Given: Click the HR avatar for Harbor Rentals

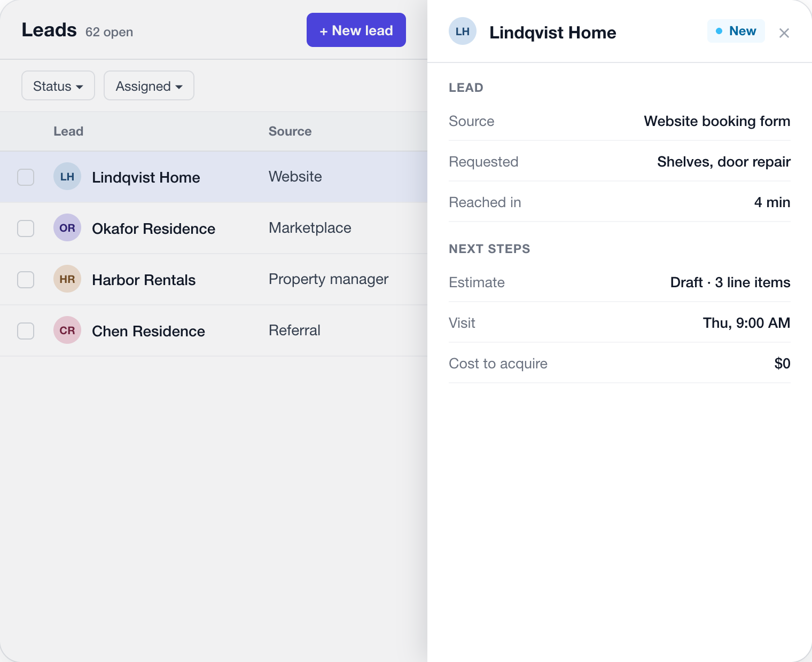Looking at the screenshot, I should (67, 279).
